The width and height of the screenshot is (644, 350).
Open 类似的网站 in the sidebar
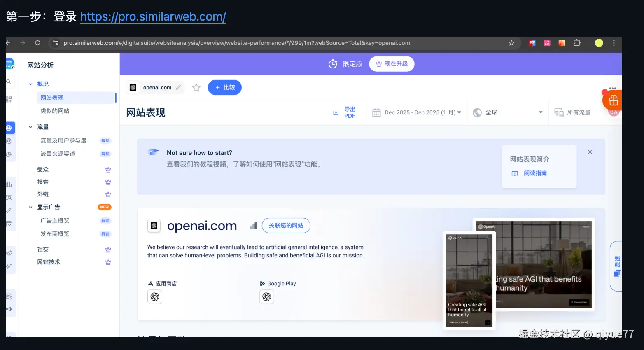point(55,111)
